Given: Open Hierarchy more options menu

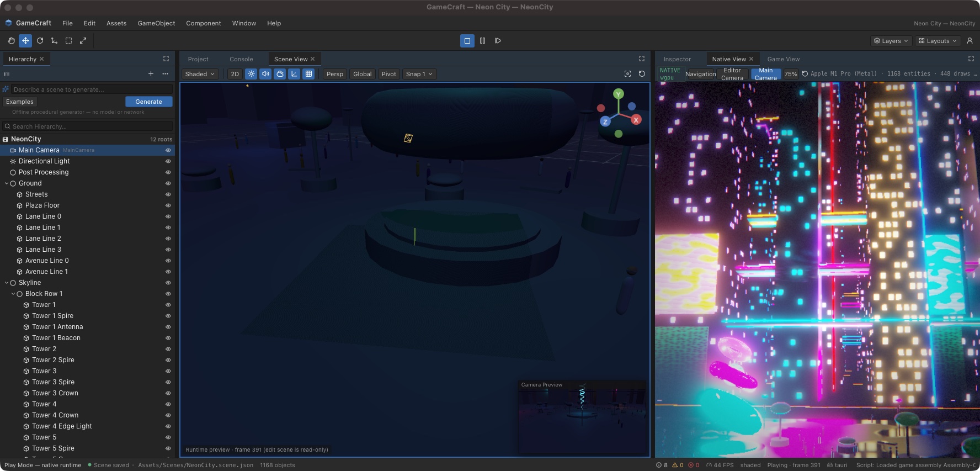Looking at the screenshot, I should coord(165,74).
